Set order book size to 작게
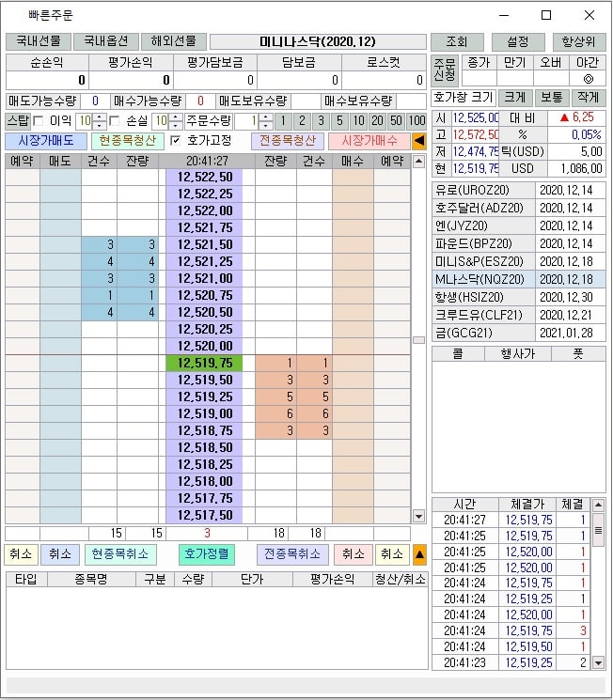 588,97
